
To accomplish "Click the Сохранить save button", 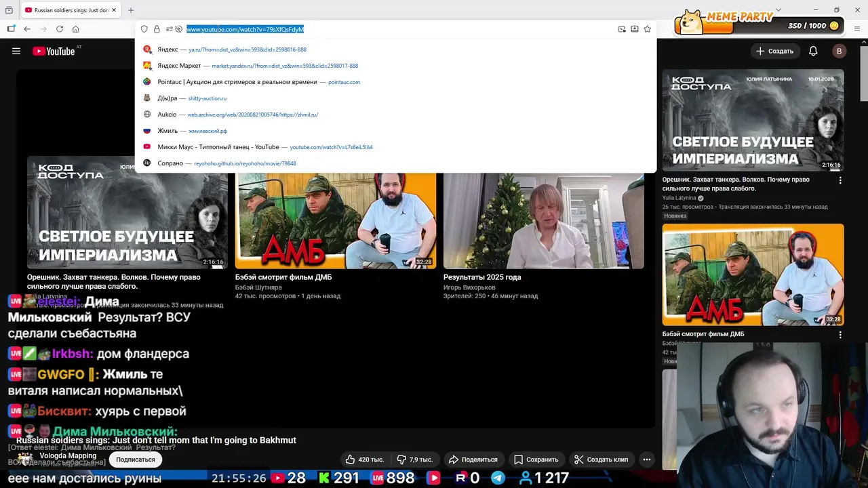I will (x=536, y=460).
